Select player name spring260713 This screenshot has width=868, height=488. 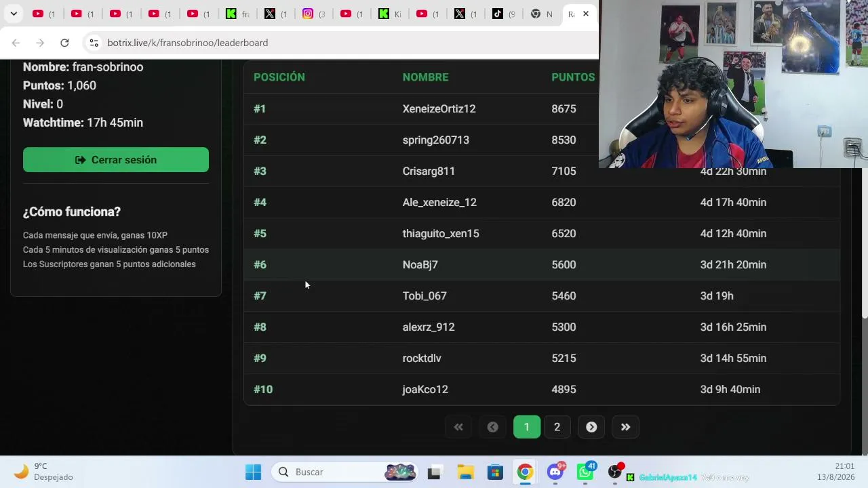pos(436,140)
